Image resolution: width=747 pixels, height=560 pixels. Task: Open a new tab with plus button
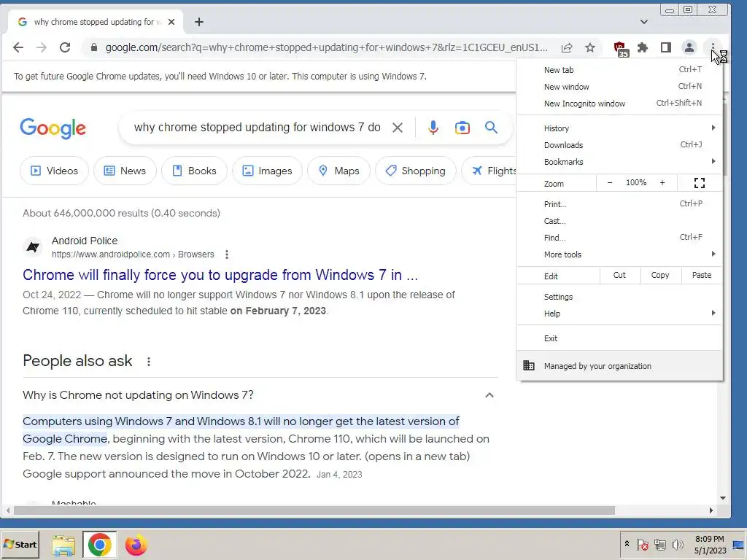199,22
